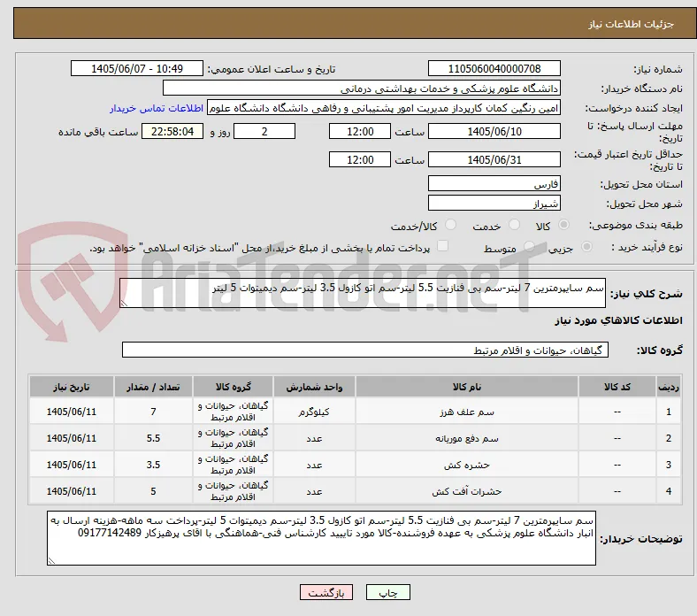Screen dimensions: 697x616
Task: Click the province field فارس
Action: 494,184
